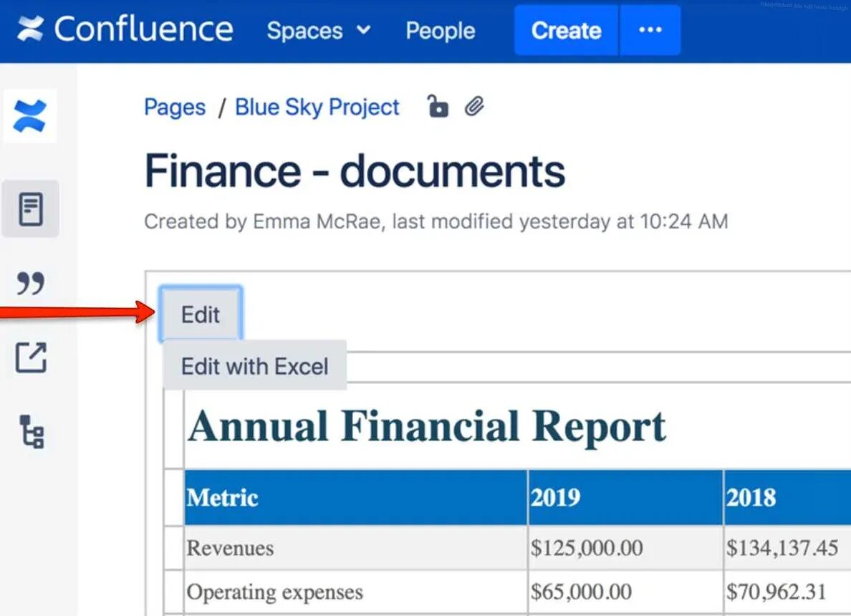Click the Confluence logo in header
The image size is (851, 616).
[x=125, y=29]
